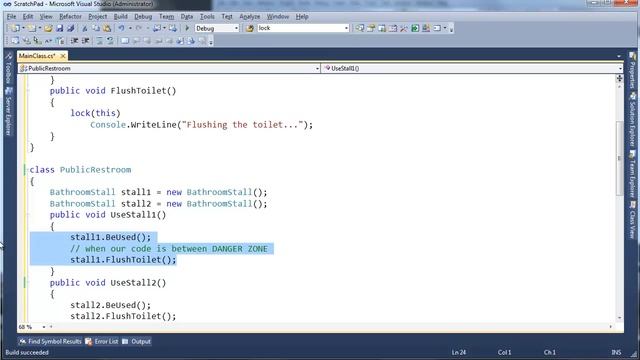The width and height of the screenshot is (640, 360).
Task: Click the Start Page green toolbar icon
Action: 415,28
